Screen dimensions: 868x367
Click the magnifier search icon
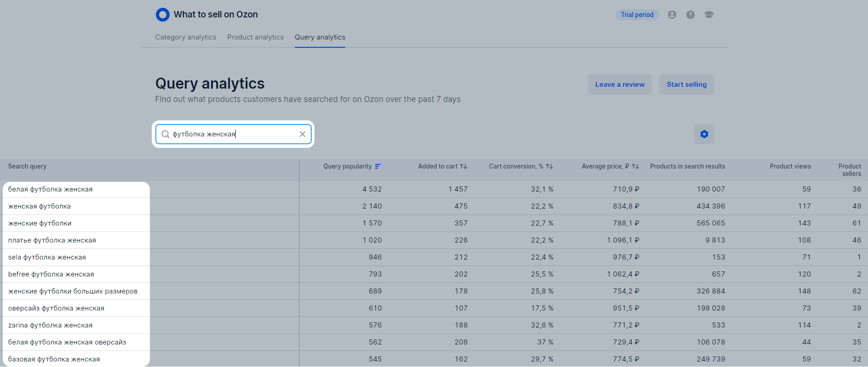(166, 134)
